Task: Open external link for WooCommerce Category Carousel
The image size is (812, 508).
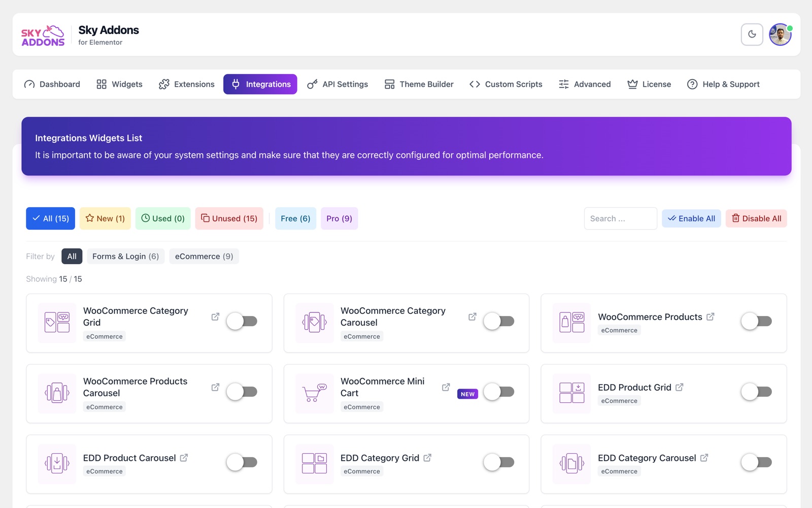Action: (x=472, y=316)
